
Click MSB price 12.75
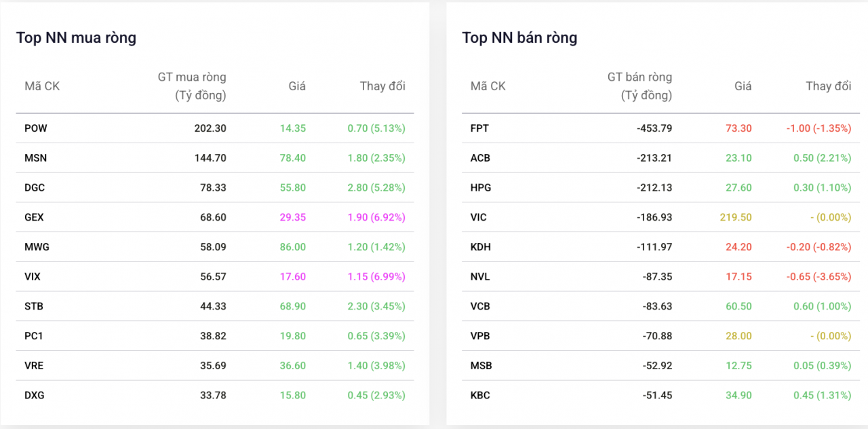(x=738, y=366)
